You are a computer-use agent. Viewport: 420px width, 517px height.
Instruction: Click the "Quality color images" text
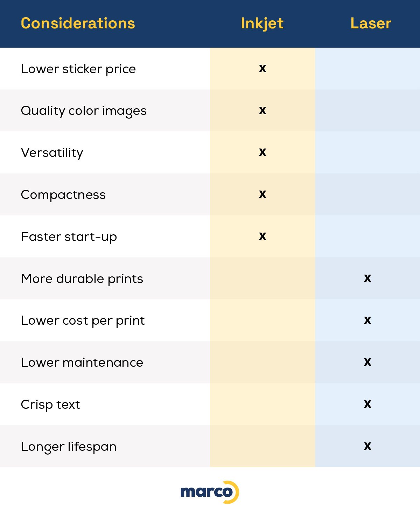click(84, 111)
